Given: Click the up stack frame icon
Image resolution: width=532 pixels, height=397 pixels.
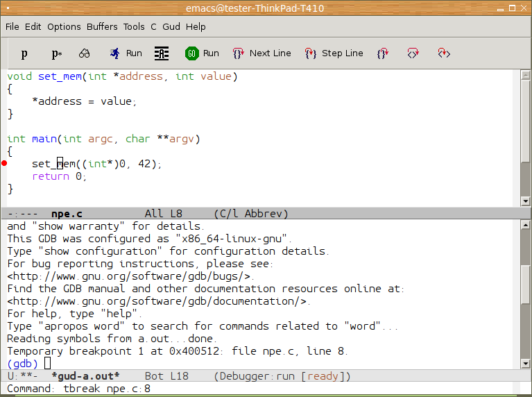Looking at the screenshot, I should click(413, 53).
